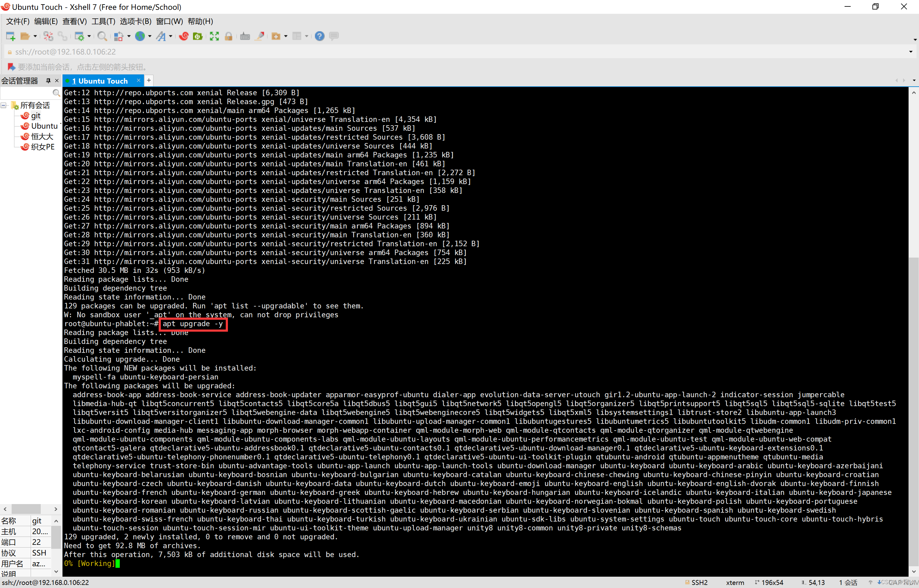Launch Xmanager green toolbar icon
919x588 pixels.
pos(198,36)
